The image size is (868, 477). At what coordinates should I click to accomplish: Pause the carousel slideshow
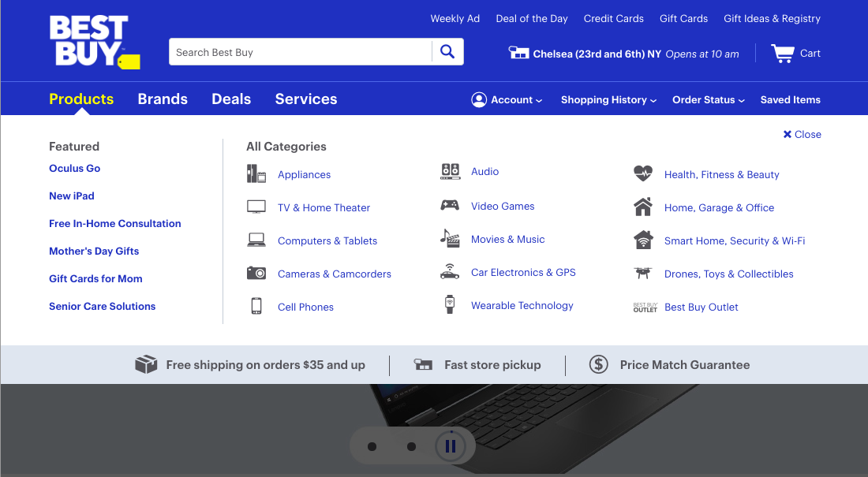tap(451, 445)
